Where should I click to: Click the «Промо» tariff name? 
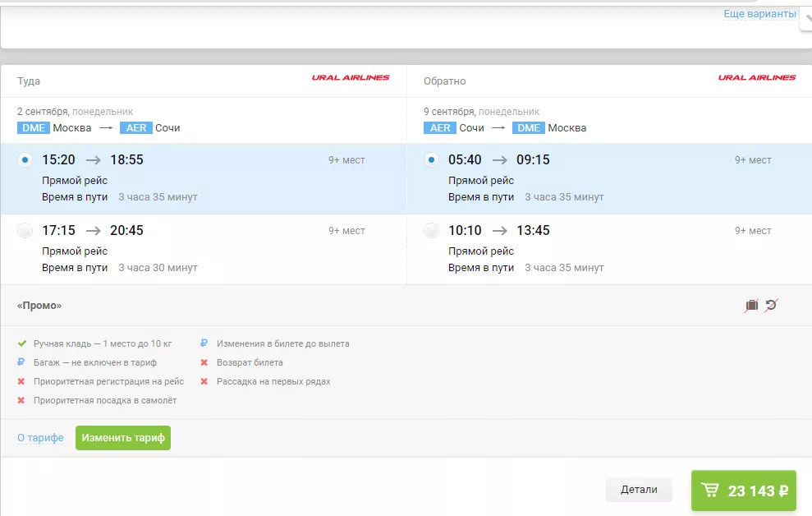click(39, 306)
